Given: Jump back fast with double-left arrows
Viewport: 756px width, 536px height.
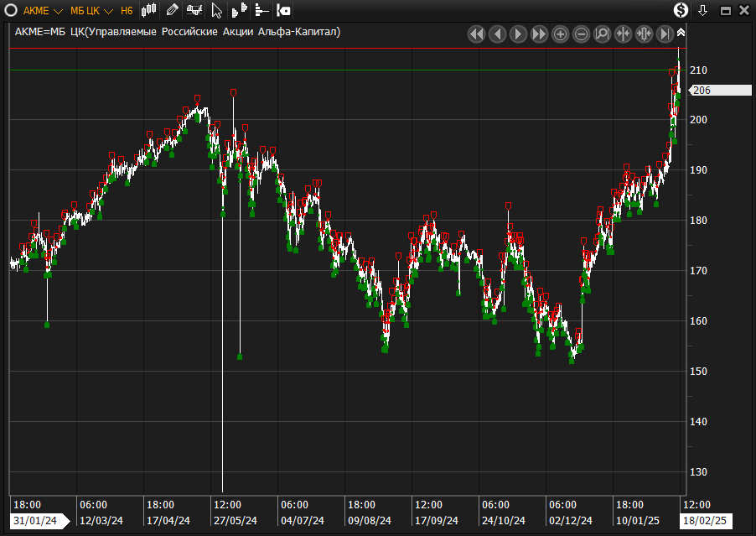Looking at the screenshot, I should click(476, 34).
